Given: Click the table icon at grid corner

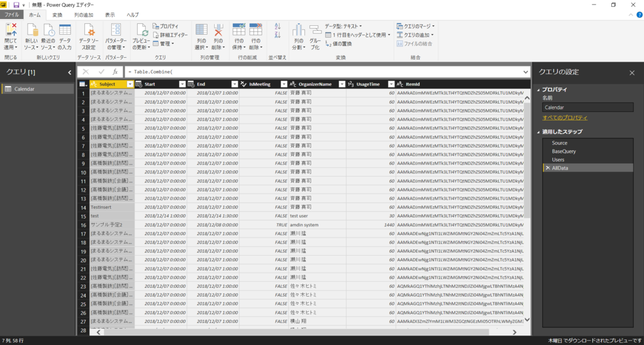Looking at the screenshot, I should [83, 84].
